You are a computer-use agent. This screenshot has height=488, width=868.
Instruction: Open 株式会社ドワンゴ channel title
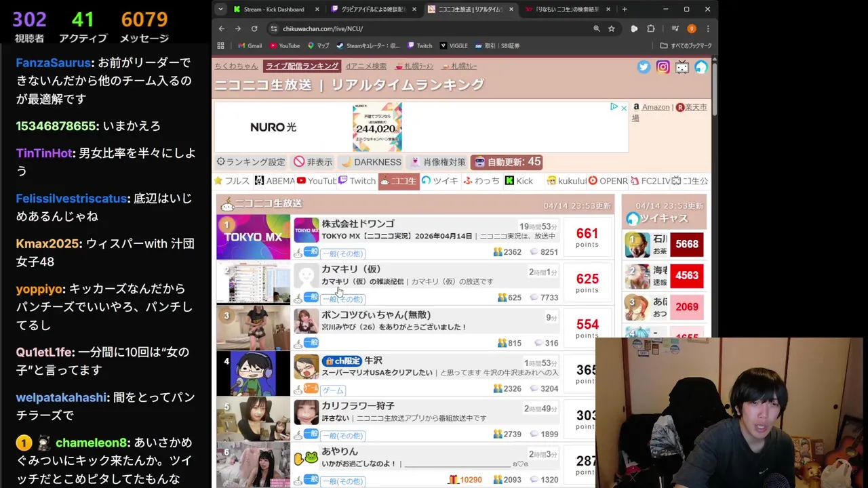coord(358,224)
